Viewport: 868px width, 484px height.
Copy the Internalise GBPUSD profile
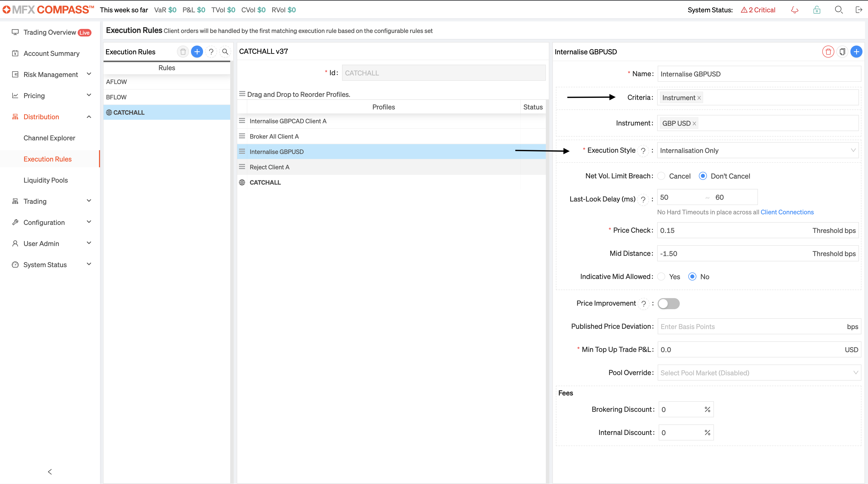coord(842,52)
